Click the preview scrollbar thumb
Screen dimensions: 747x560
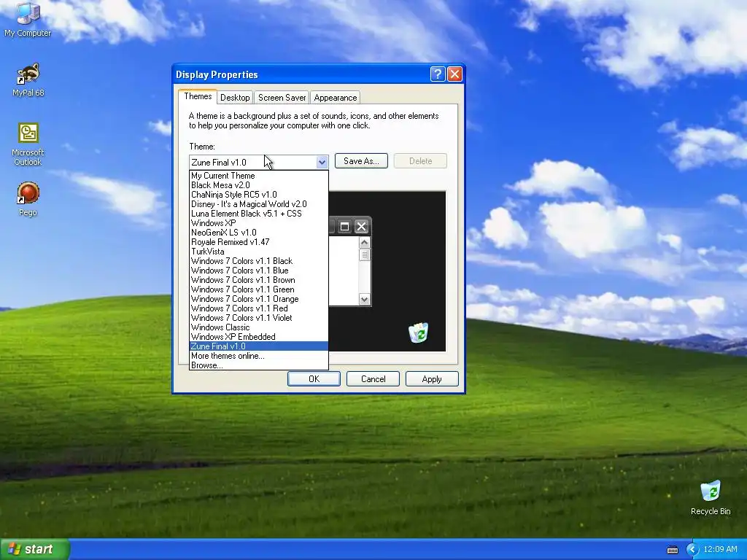pos(365,254)
